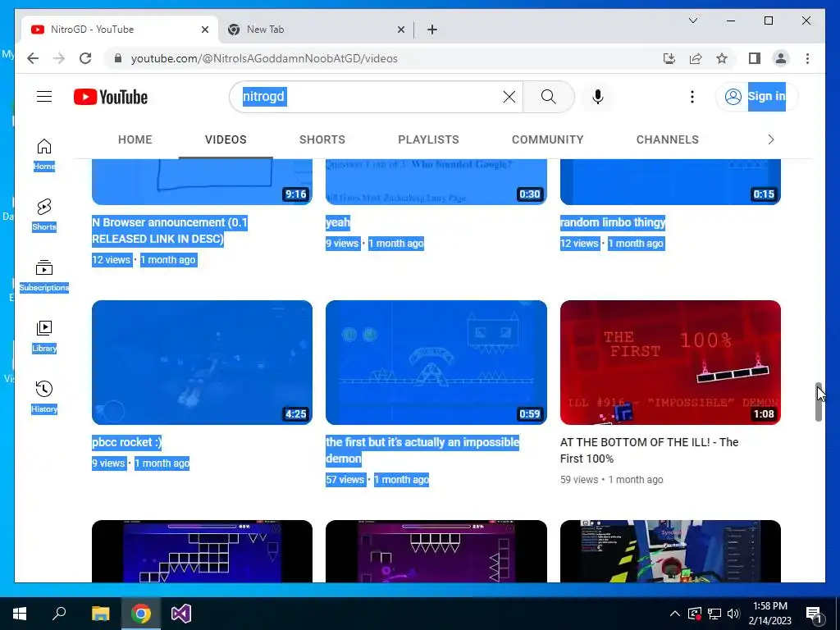The image size is (840, 630).
Task: Click pbcc rocket thumbnail 4:25
Action: click(x=202, y=363)
